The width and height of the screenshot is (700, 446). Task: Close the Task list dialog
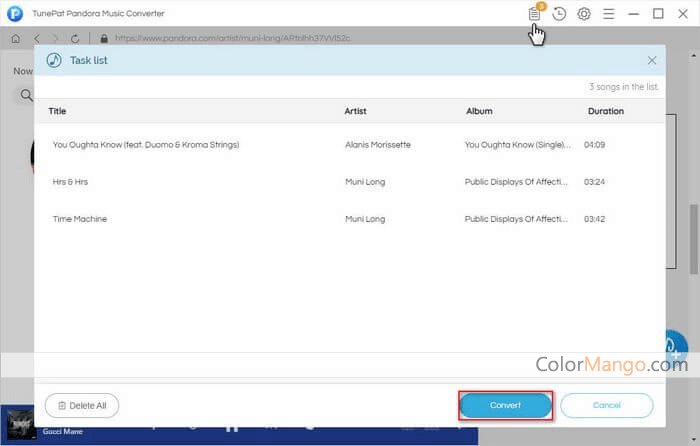[652, 60]
